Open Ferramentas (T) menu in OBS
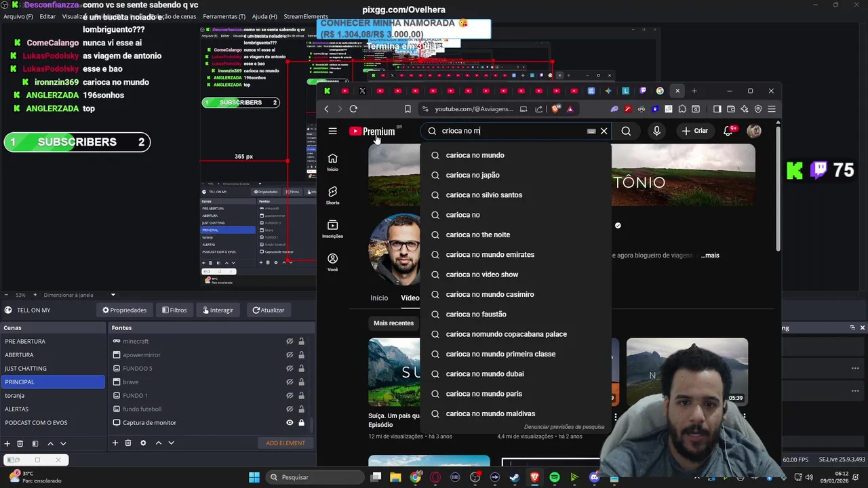 click(x=224, y=16)
